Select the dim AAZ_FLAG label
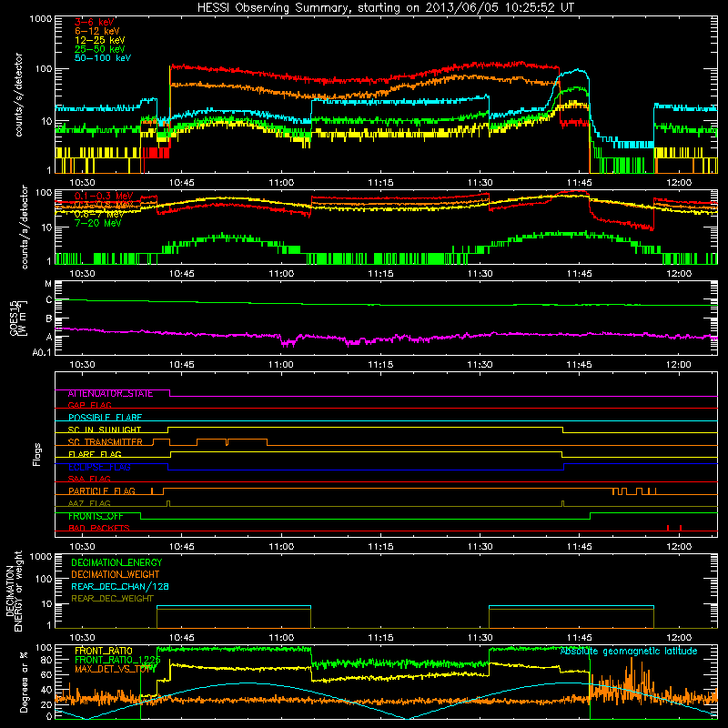Image resolution: width=728 pixels, height=728 pixels. [89, 503]
